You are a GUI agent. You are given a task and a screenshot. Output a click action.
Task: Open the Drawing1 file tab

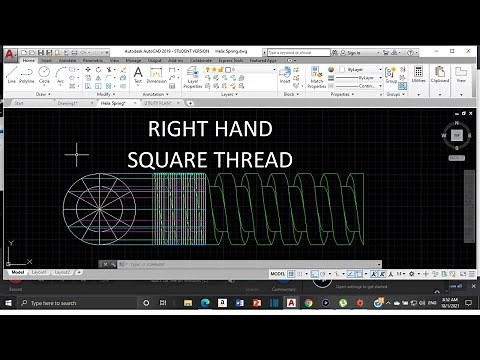[x=67, y=103]
